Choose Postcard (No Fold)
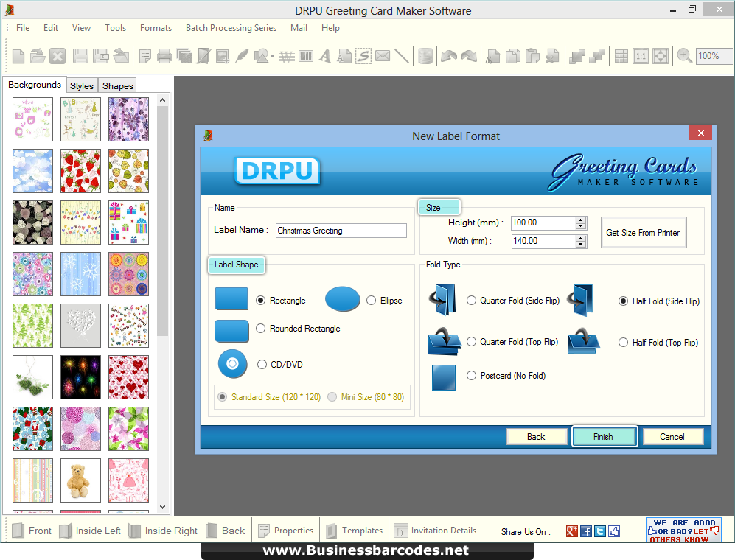 click(x=472, y=375)
